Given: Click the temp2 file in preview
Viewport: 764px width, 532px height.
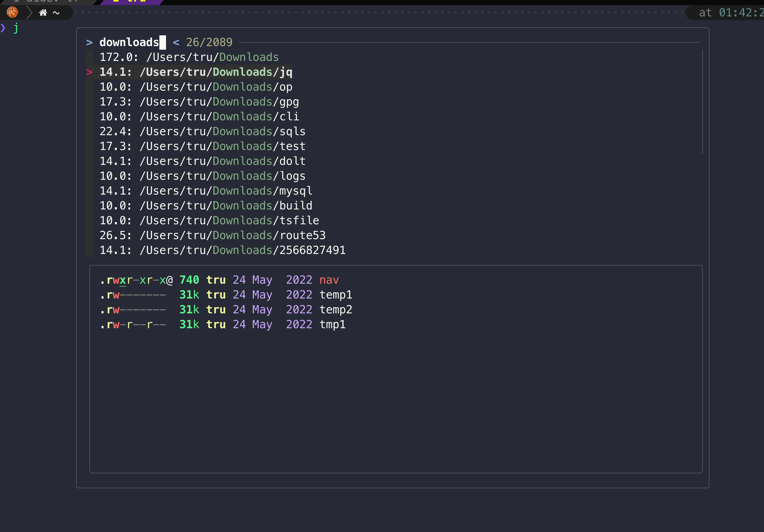Looking at the screenshot, I should tap(335, 310).
